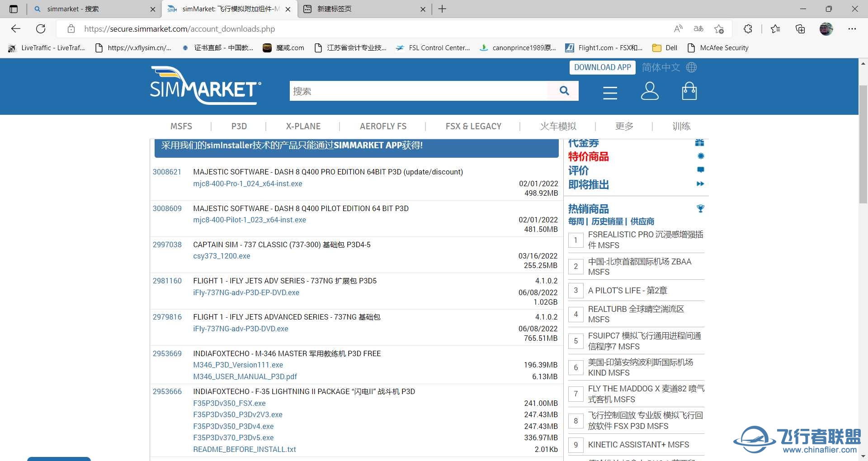Image resolution: width=868 pixels, height=461 pixels.
Task: Open README_BEFORE_INSTALL.txt
Action: (245, 449)
